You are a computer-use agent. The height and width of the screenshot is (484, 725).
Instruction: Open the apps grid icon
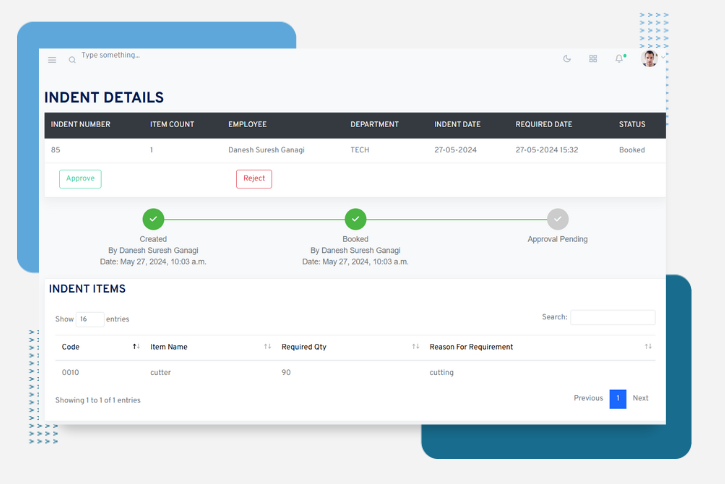[593, 59]
